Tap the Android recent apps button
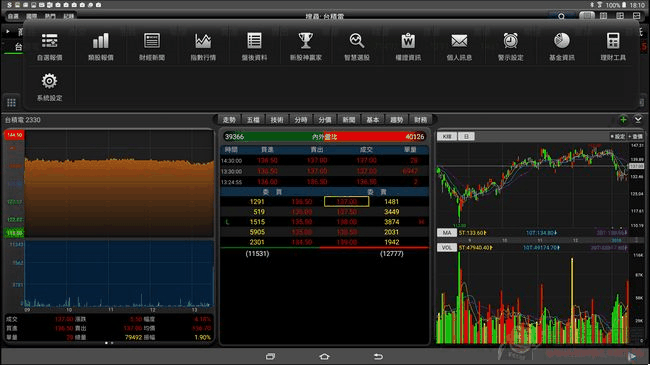The height and width of the screenshot is (365, 650). coord(270,356)
